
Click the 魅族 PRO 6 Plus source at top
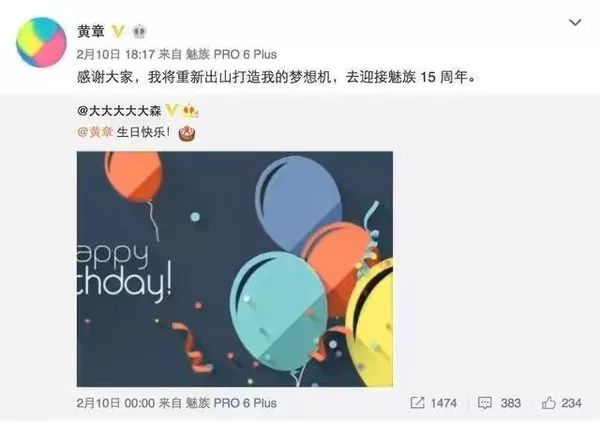pyautogui.click(x=231, y=54)
